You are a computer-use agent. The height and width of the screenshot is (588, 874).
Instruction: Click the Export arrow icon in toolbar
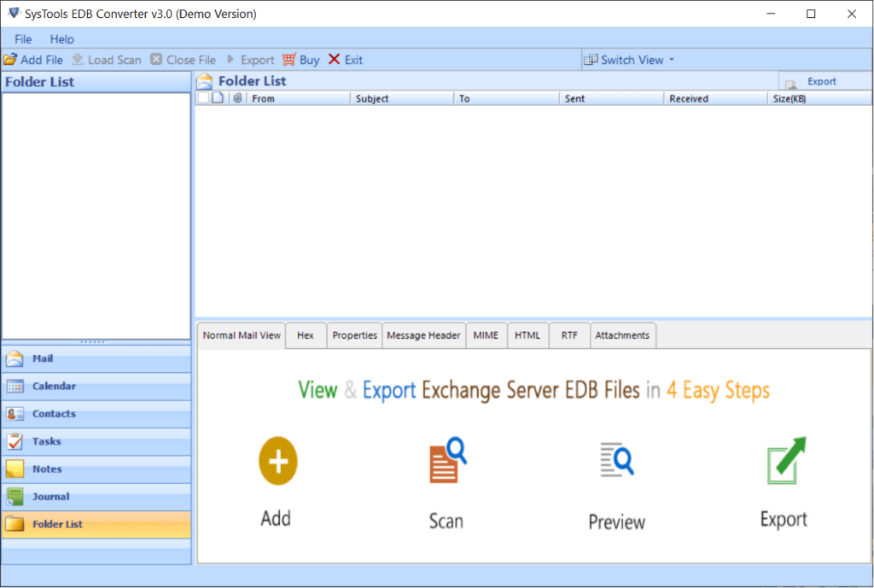click(x=230, y=59)
